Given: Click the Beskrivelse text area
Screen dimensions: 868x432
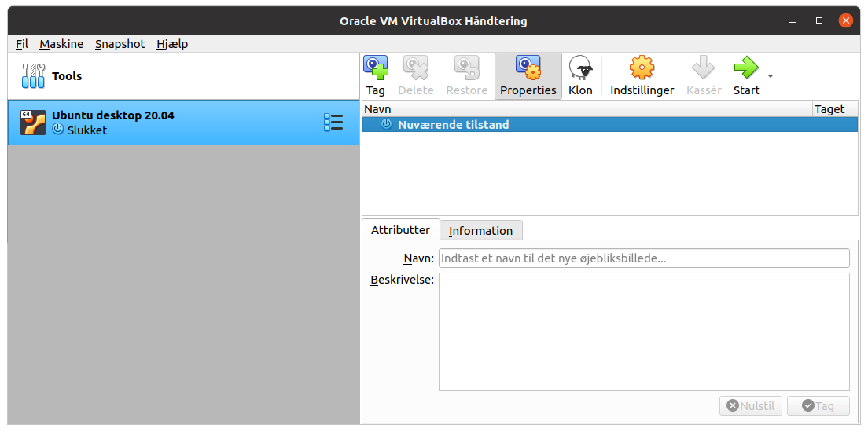Looking at the screenshot, I should pyautogui.click(x=644, y=332).
